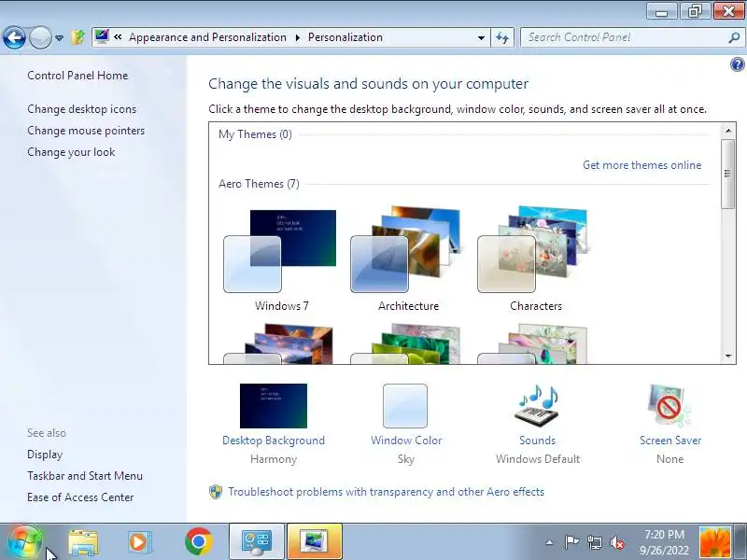Select Appearance and Personalization breadcrumb
This screenshot has height=560, width=747.
pyautogui.click(x=207, y=37)
